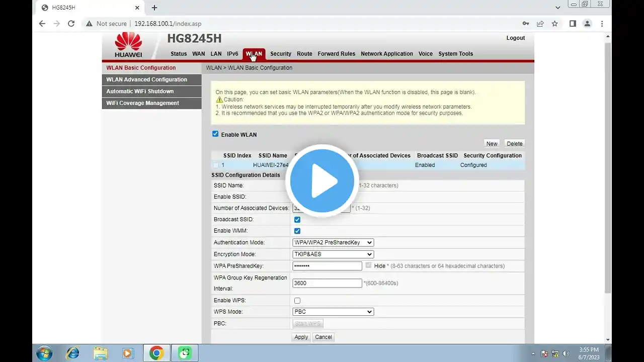The height and width of the screenshot is (362, 644).
Task: Open the saved passwords key icon
Action: [526, 24]
